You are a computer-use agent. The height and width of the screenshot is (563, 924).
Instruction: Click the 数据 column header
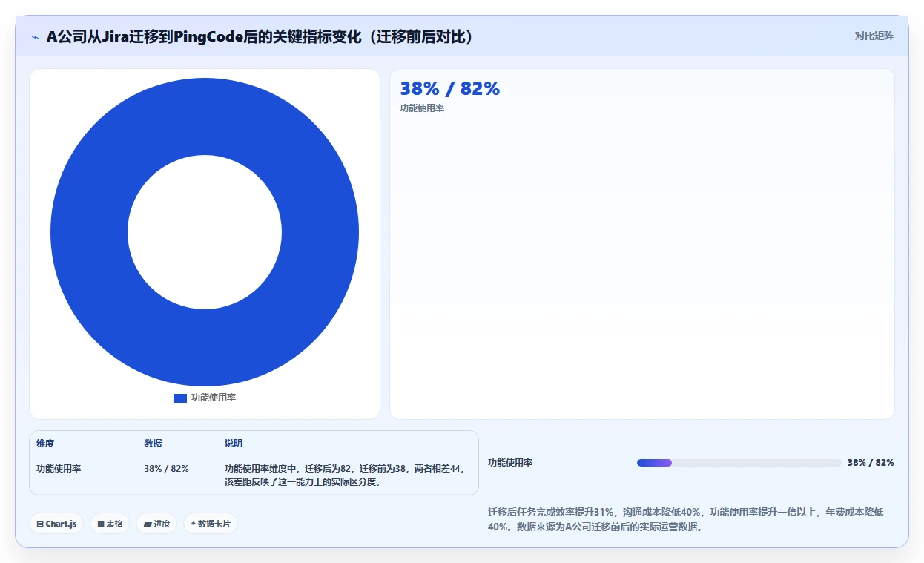point(153,444)
